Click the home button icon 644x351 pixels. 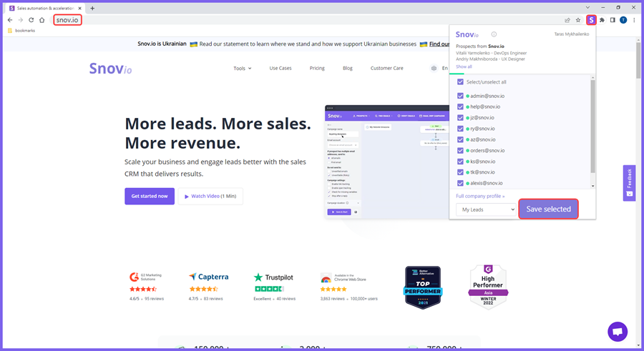pyautogui.click(x=42, y=20)
